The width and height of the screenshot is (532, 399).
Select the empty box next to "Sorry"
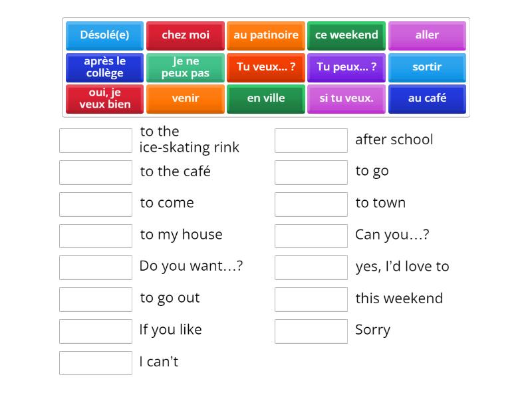click(311, 331)
